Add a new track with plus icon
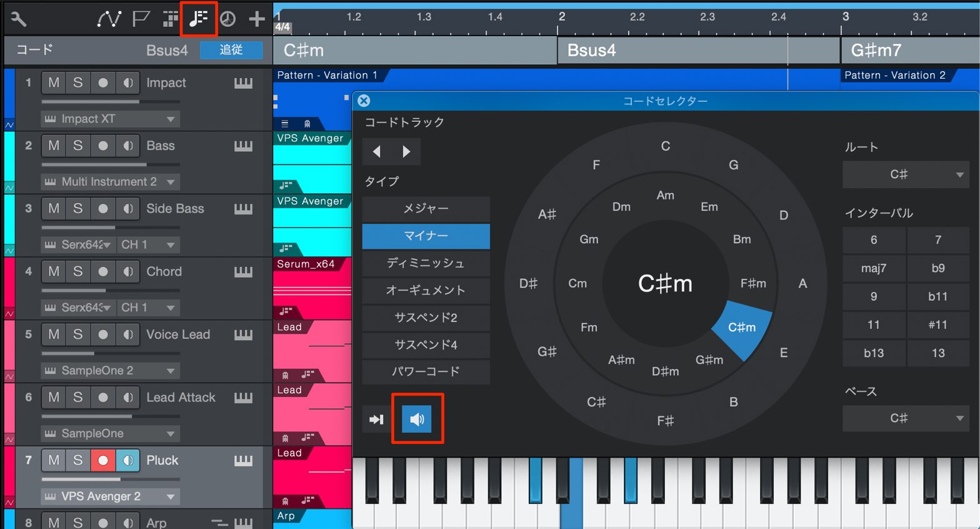 pyautogui.click(x=257, y=19)
